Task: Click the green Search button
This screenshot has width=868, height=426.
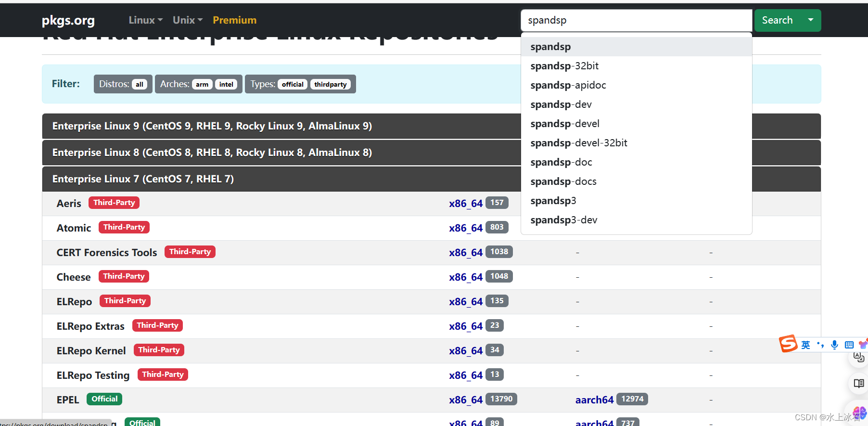Action: point(777,20)
